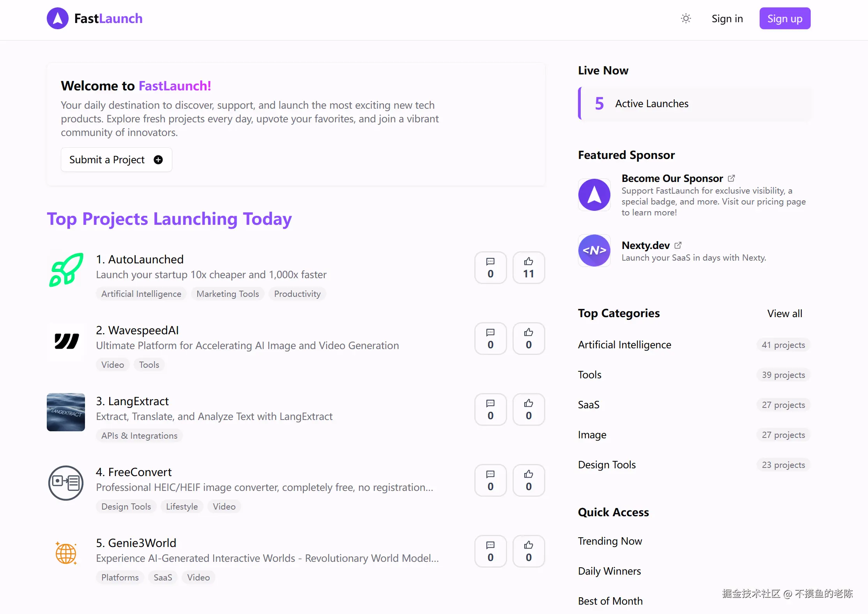The height and width of the screenshot is (614, 868).
Task: Open the comments button on WavespeedAI
Action: pyautogui.click(x=490, y=339)
